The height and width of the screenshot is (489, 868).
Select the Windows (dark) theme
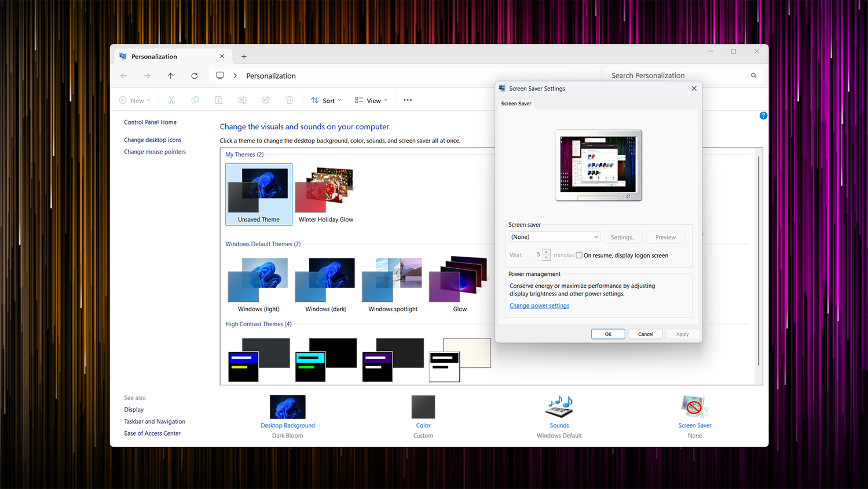326,284
